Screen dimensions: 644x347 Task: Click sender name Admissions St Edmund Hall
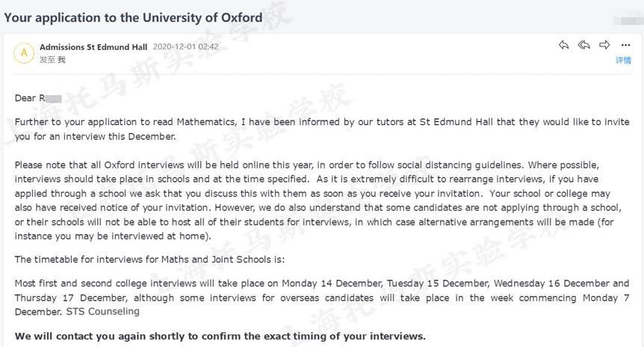point(93,47)
